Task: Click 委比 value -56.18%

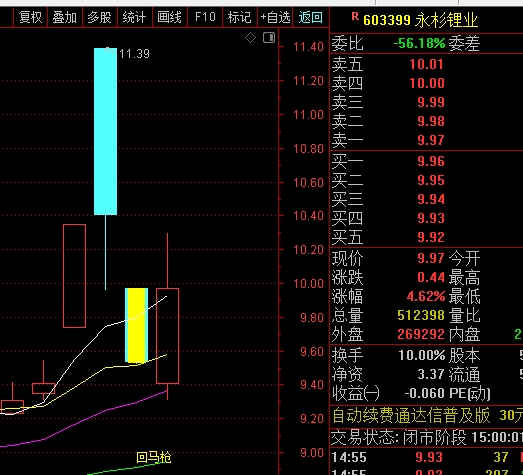Action: pos(419,43)
